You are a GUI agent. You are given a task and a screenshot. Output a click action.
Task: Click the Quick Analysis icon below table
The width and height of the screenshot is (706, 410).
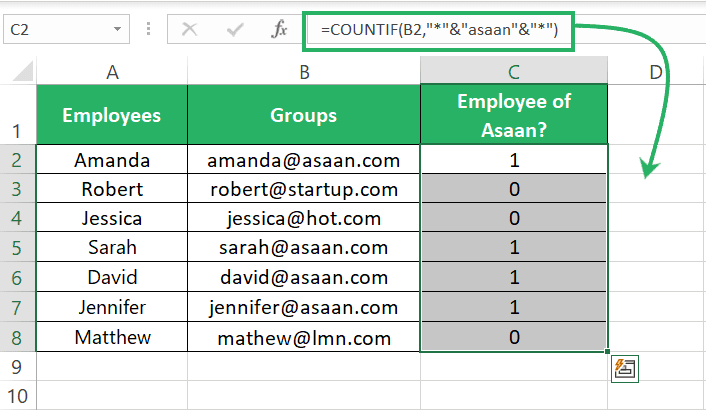click(625, 369)
